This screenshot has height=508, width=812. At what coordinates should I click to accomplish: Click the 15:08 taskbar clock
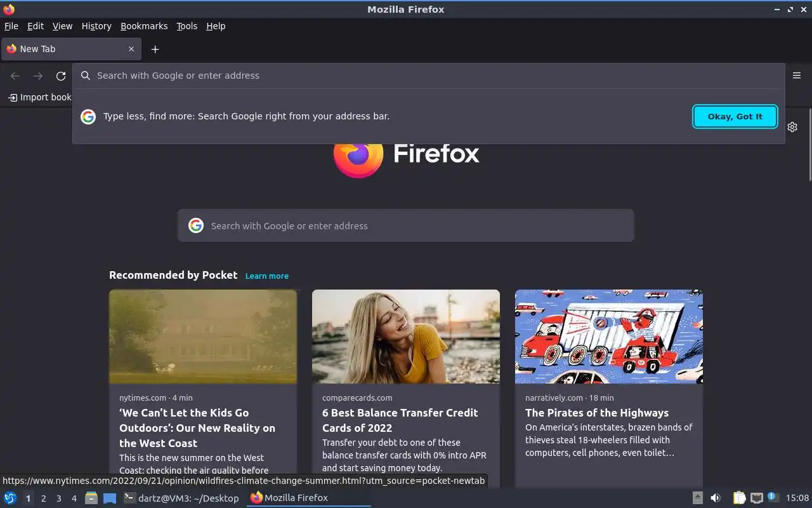tap(797, 498)
